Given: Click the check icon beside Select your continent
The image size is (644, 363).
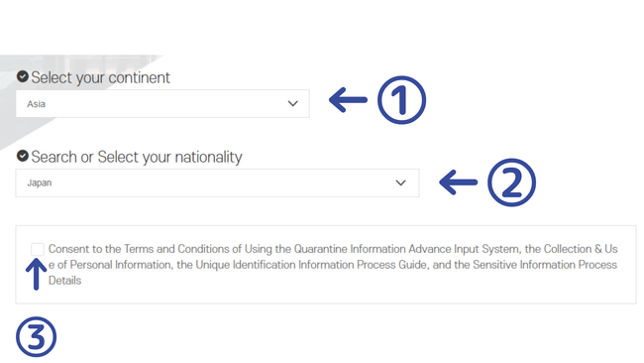Looking at the screenshot, I should pos(23,76).
